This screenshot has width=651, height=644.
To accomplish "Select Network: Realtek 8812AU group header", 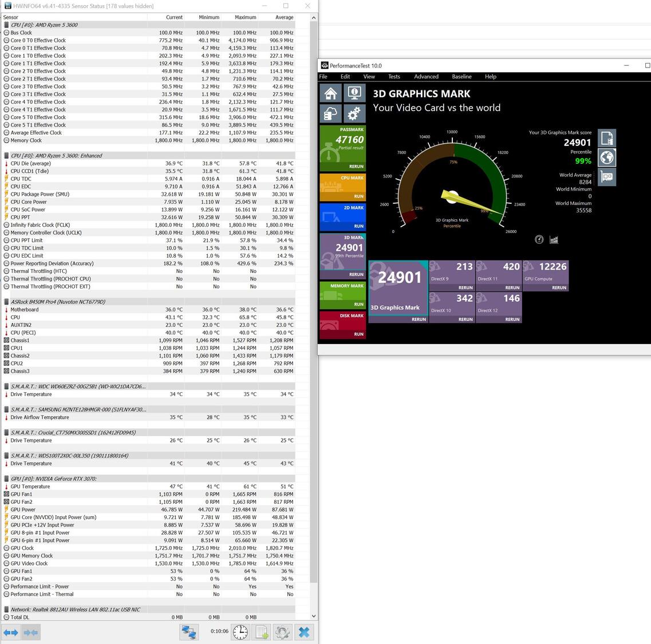I will point(149,610).
